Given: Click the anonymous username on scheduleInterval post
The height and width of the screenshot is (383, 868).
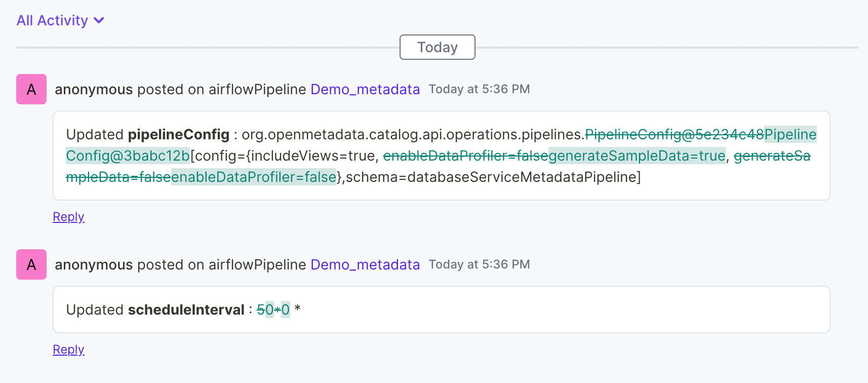Looking at the screenshot, I should point(94,264).
